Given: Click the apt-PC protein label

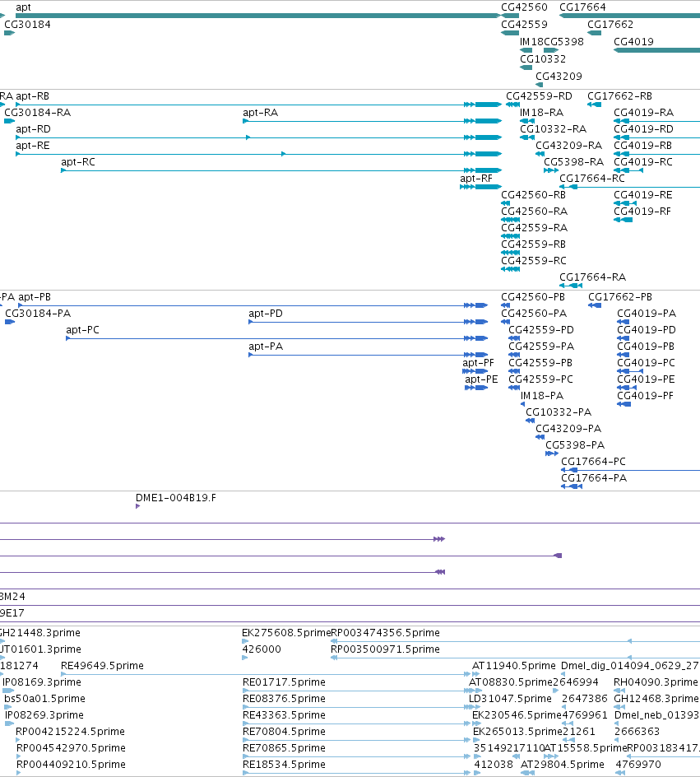Looking at the screenshot, I should click(83, 329).
